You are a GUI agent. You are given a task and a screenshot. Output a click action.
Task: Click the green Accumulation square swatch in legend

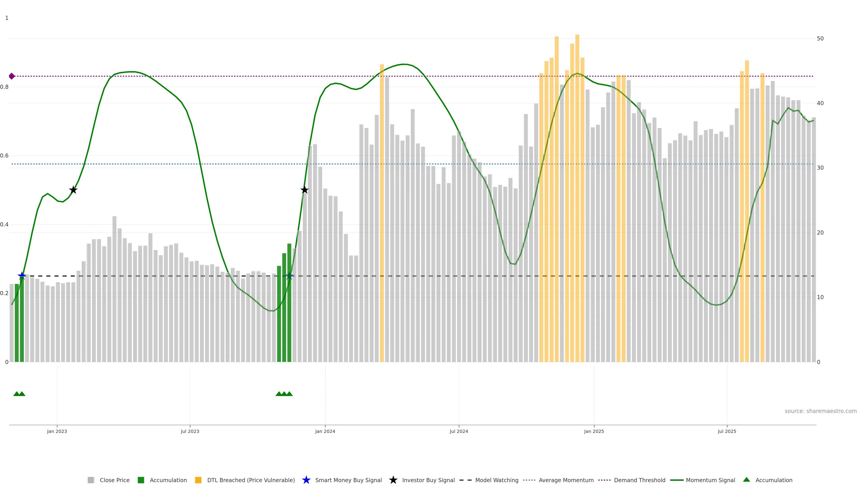click(x=141, y=480)
